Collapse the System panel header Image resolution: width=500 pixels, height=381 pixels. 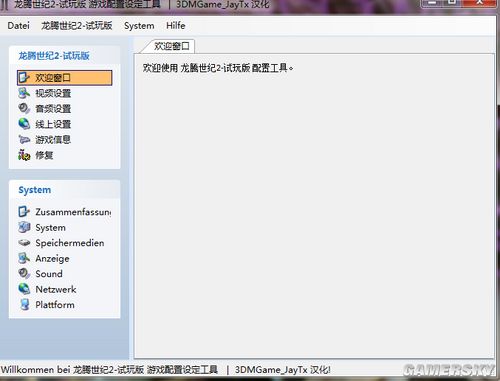pyautogui.click(x=65, y=190)
